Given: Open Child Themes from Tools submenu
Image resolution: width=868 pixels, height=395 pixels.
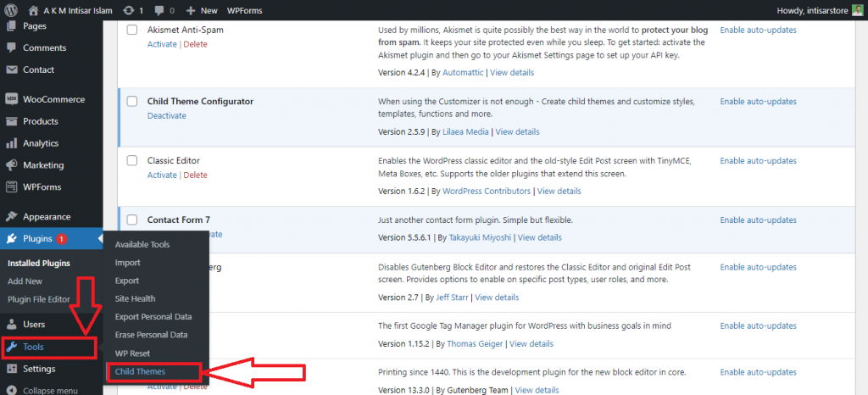Looking at the screenshot, I should pos(140,372).
